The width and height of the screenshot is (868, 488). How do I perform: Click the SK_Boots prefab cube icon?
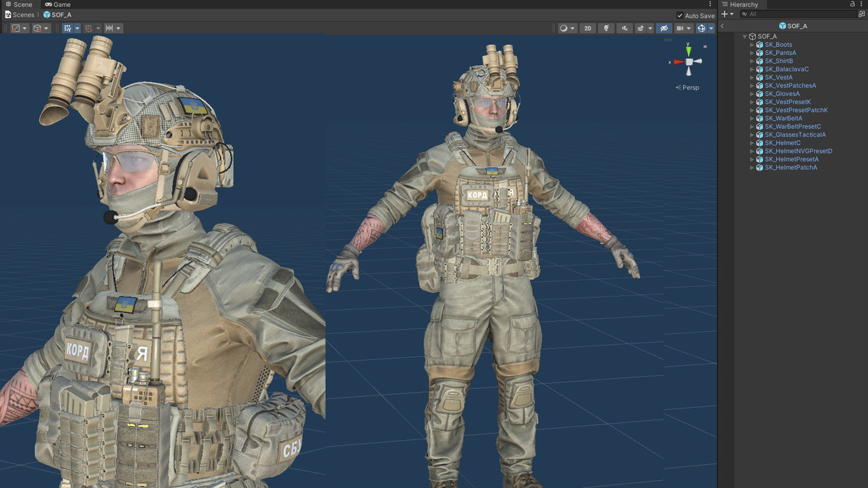[x=759, y=45]
